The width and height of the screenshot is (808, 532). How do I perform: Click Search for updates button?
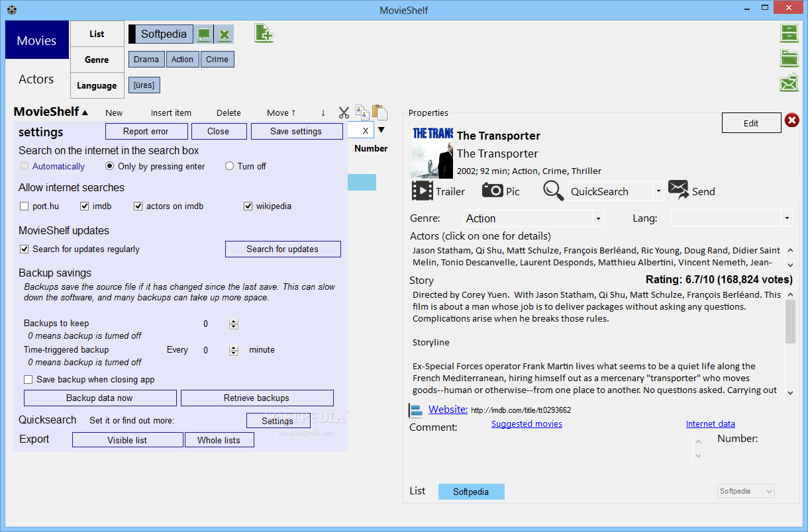(x=283, y=249)
